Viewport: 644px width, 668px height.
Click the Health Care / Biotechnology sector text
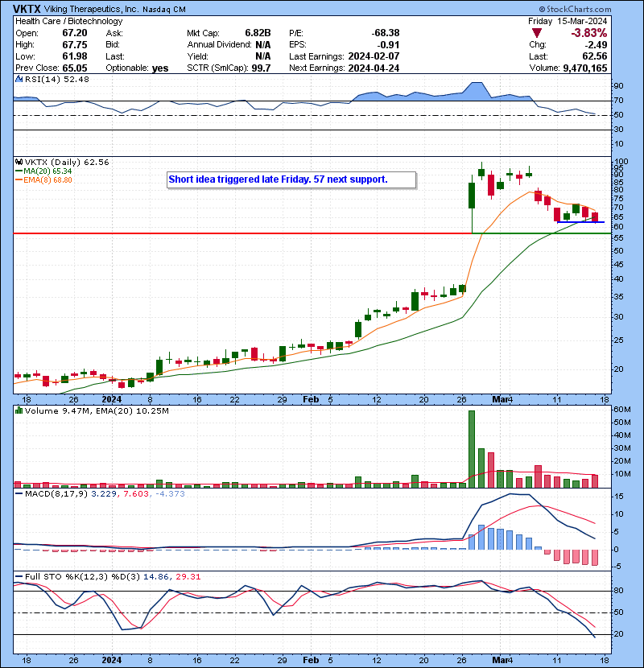(69, 21)
